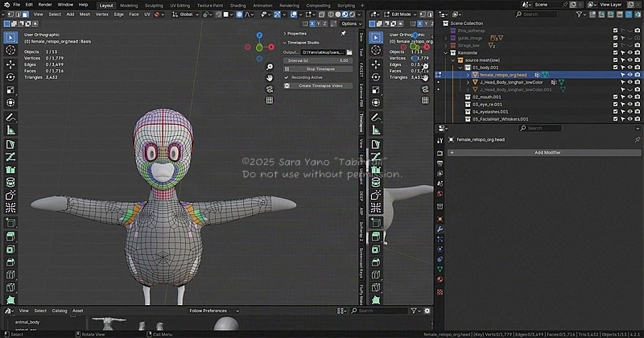Choose the Move tool
The image size is (644, 338).
(x=10, y=64)
